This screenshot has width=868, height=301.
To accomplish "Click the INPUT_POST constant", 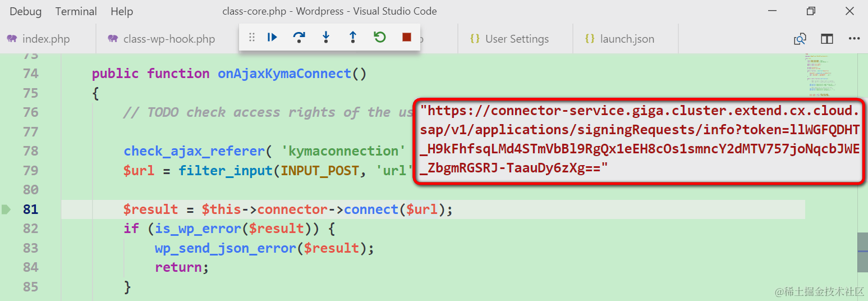I will coord(319,170).
